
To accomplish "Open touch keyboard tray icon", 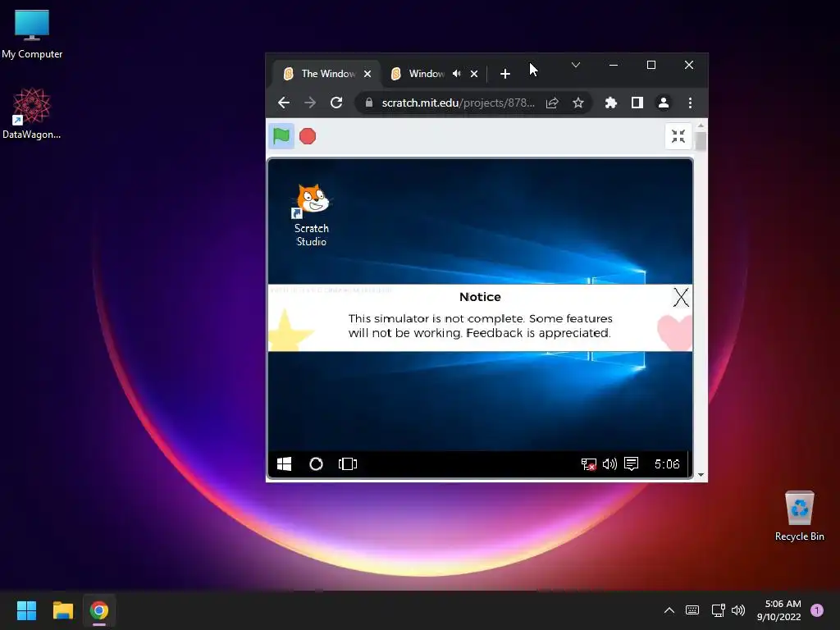I will (692, 610).
